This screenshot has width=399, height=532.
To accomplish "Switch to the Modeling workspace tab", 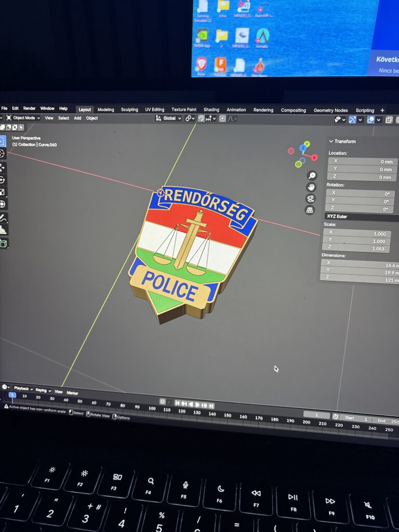I will click(x=106, y=110).
